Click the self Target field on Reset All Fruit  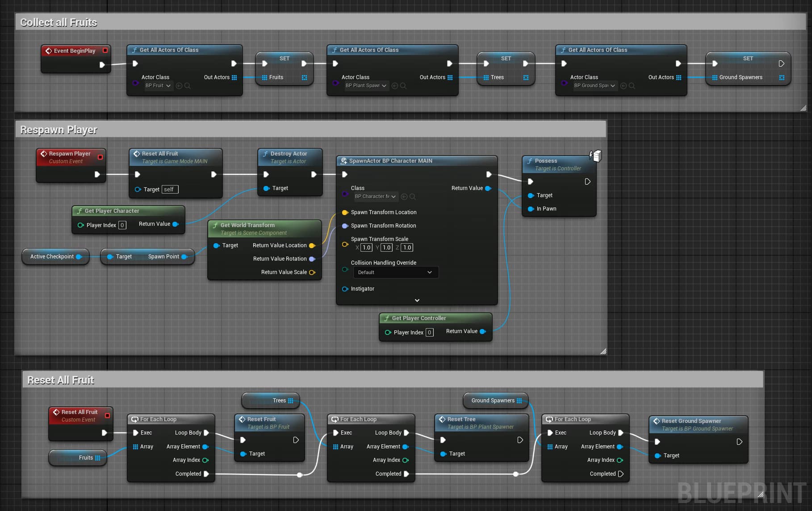[x=170, y=189]
